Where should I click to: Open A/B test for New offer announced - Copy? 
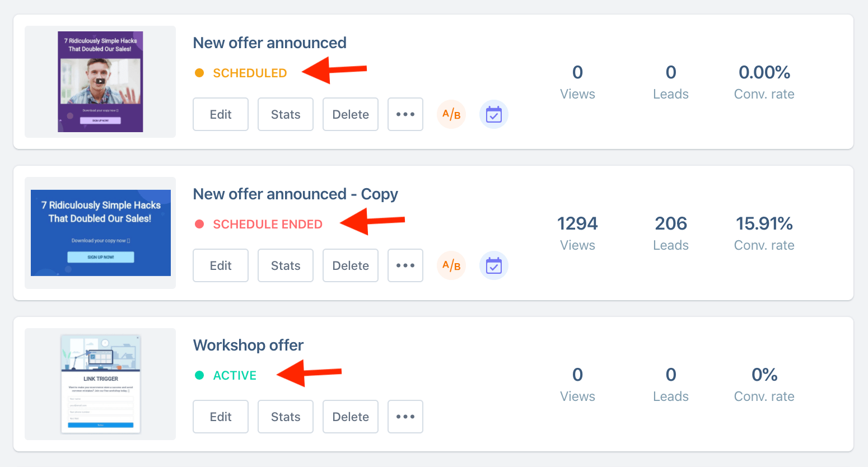[x=451, y=265]
